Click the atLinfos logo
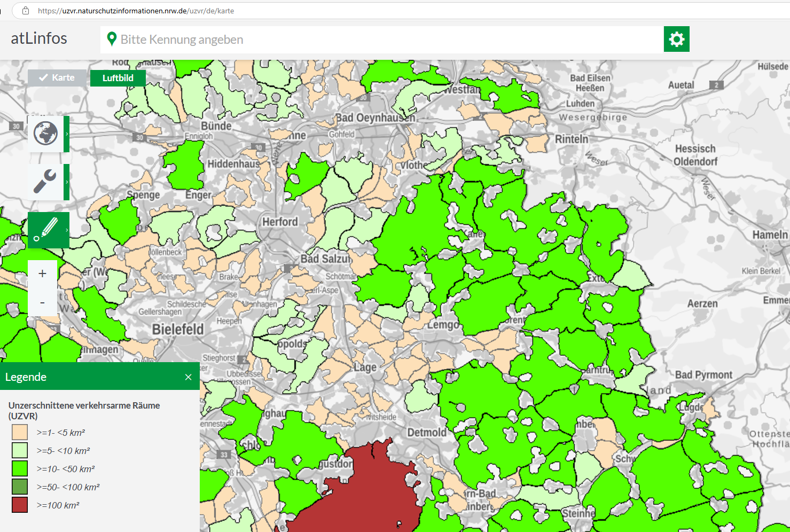Screen dimensions: 790x532 point(39,38)
